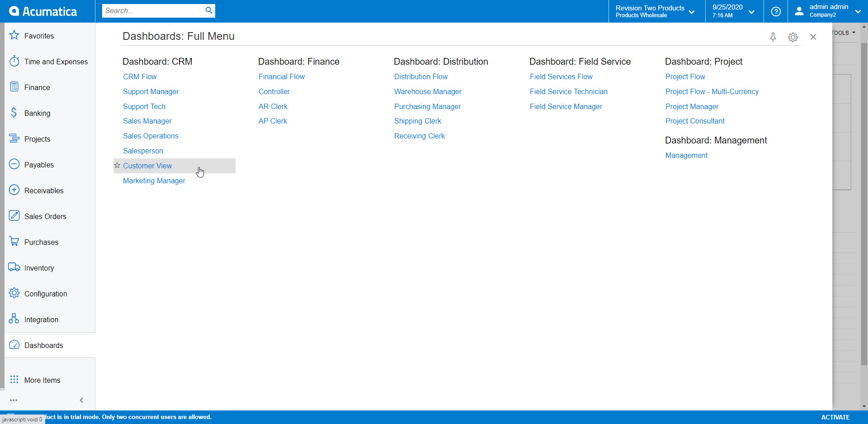Click the Purchases shopping cart icon
The height and width of the screenshot is (424, 868).
pyautogui.click(x=14, y=242)
